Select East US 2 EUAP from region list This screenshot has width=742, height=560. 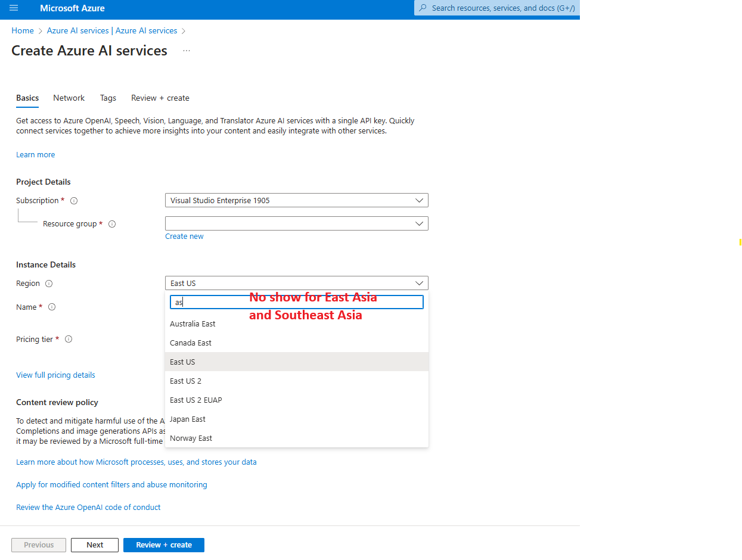click(x=297, y=400)
